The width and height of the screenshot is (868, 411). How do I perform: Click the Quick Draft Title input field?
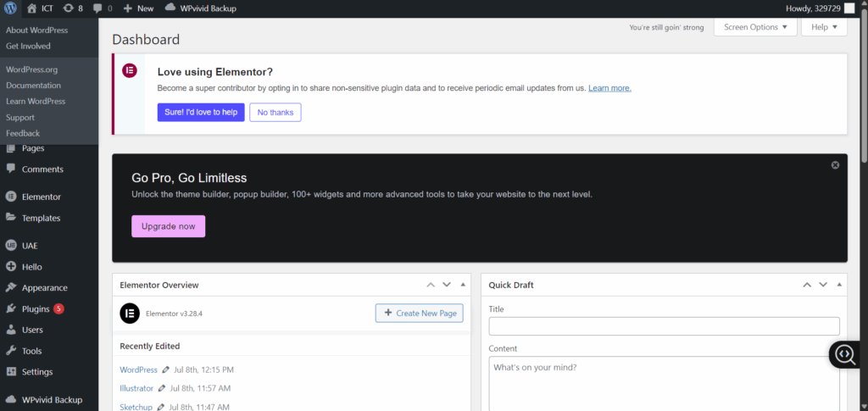coord(664,326)
